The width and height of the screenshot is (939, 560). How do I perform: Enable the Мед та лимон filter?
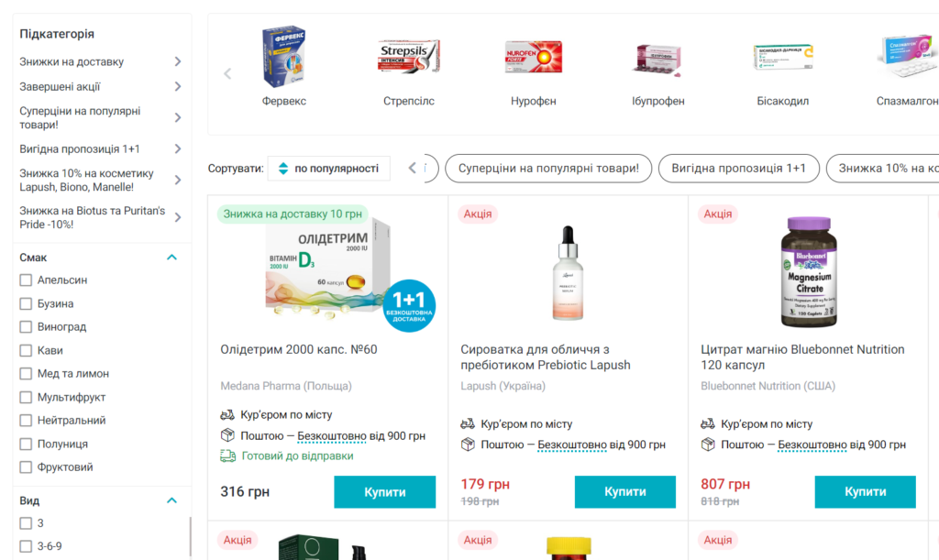[26, 374]
